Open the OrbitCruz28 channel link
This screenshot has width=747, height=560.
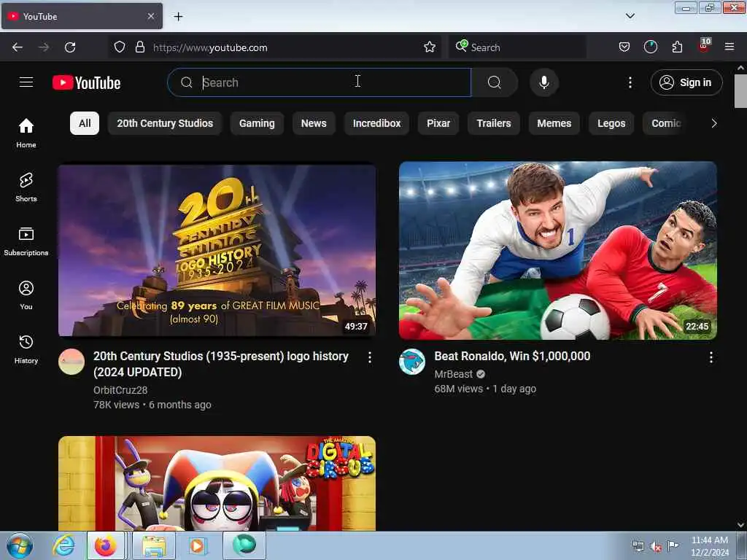click(x=120, y=390)
